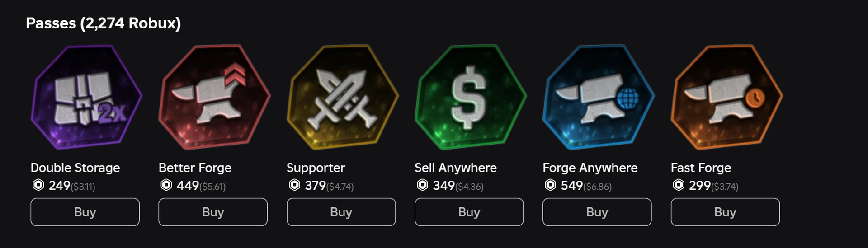This screenshot has height=248, width=868.
Task: Purchase the Supporter pass with Buy button
Action: 341,212
